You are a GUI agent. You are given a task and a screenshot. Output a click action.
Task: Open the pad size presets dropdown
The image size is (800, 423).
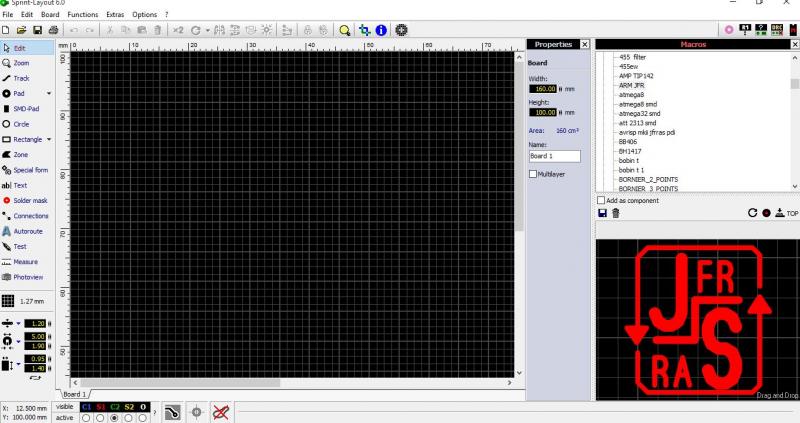click(18, 341)
